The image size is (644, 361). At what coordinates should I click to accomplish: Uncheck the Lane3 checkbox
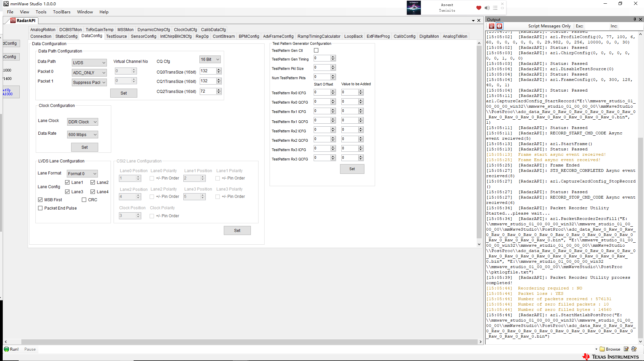(x=67, y=192)
